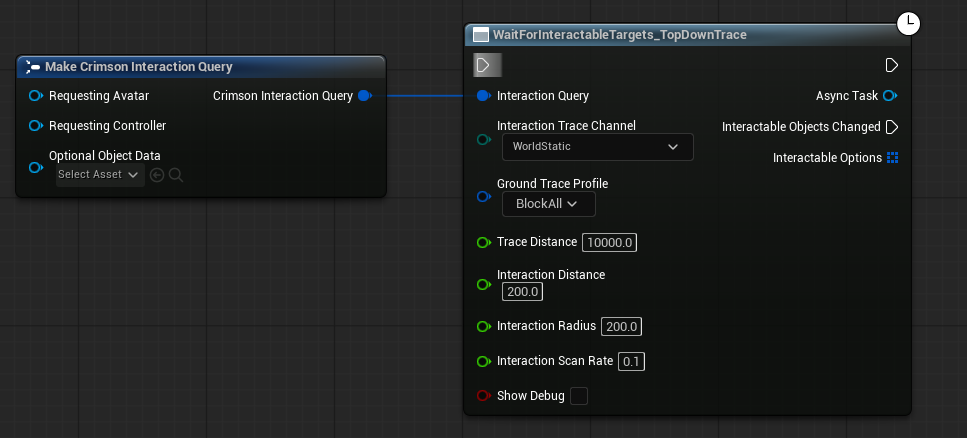Select the WaitForInteractableTargets_TopDownTrace node title
Image resolution: width=967 pixels, height=438 pixels.
coord(620,35)
